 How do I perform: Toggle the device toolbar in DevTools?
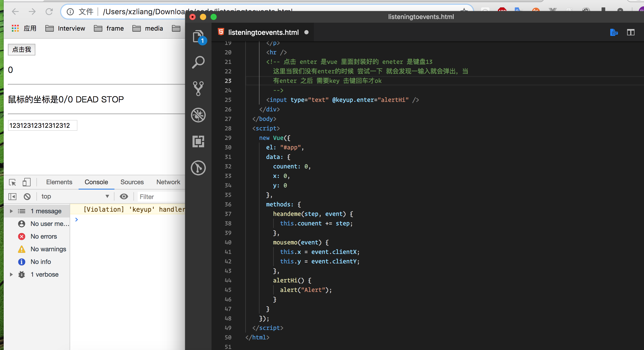point(26,182)
